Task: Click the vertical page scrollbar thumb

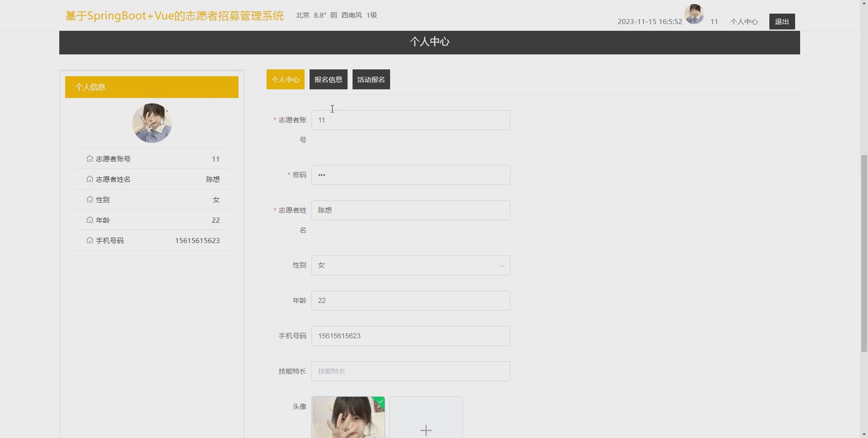Action: click(864, 253)
